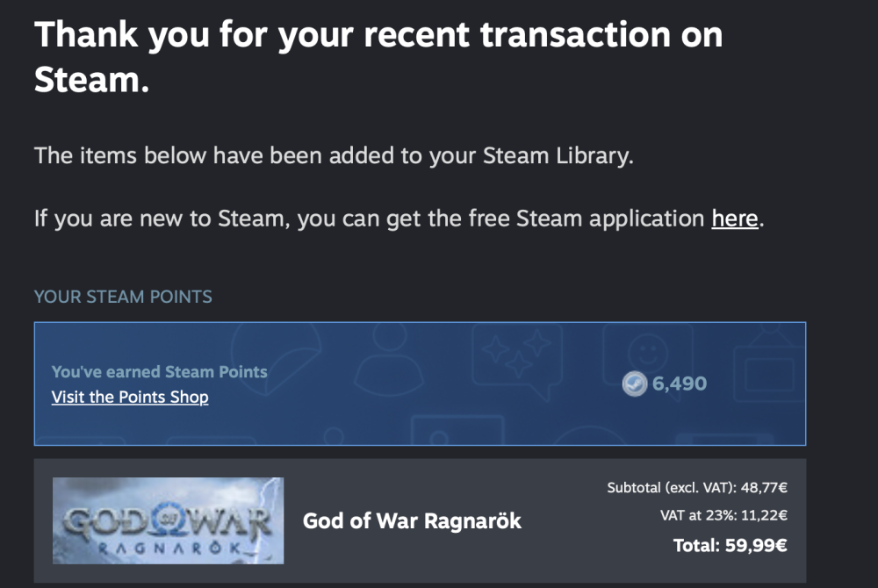Select the God of War Ragnarök title text

tap(412, 521)
